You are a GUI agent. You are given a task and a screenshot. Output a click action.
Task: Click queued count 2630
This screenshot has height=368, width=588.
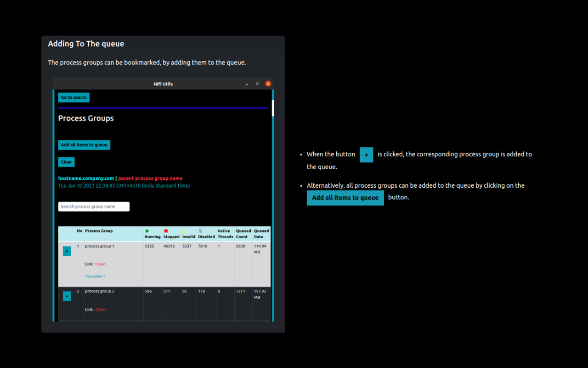pyautogui.click(x=241, y=246)
